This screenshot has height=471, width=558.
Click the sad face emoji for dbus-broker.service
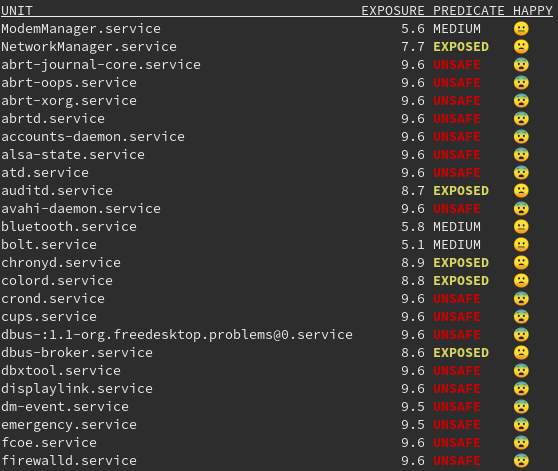pos(521,353)
